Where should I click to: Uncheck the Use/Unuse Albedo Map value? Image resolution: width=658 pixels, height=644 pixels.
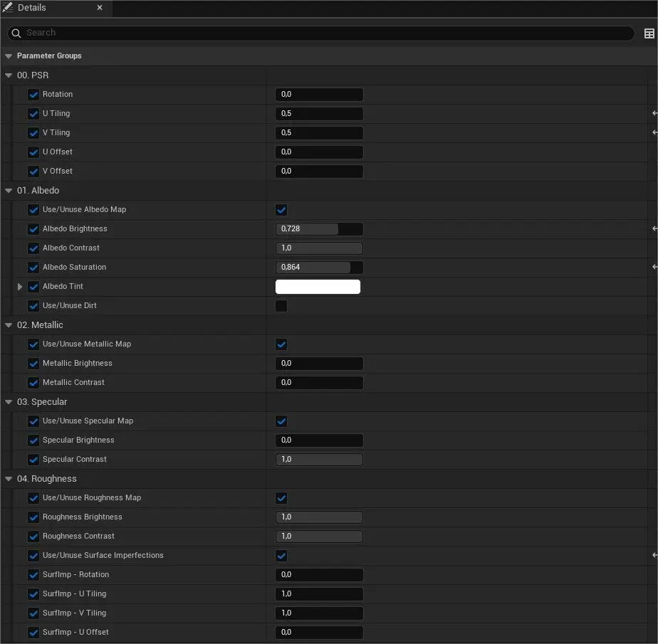[x=281, y=210]
